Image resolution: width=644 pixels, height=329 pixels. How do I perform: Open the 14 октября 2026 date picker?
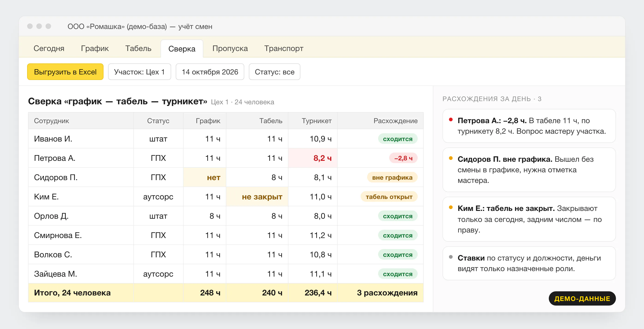point(210,72)
